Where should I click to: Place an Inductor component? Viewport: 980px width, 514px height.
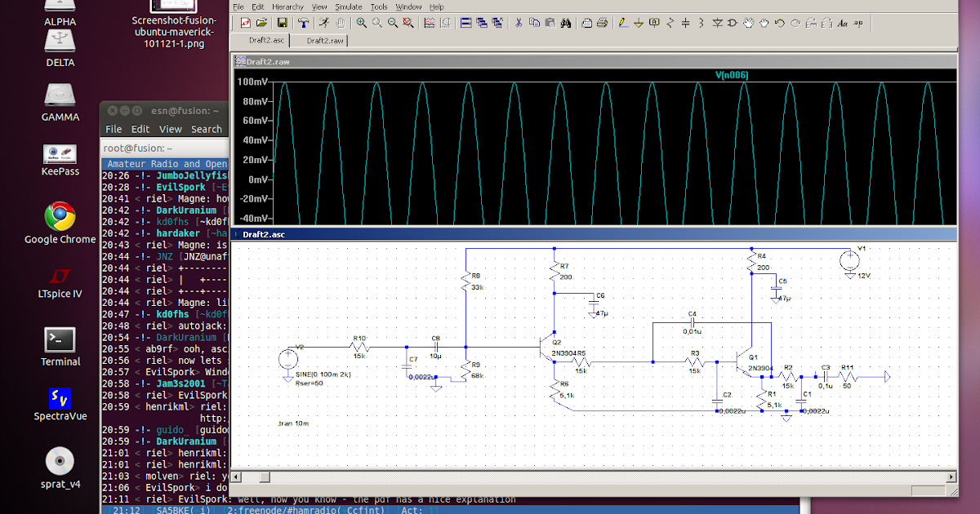701,23
